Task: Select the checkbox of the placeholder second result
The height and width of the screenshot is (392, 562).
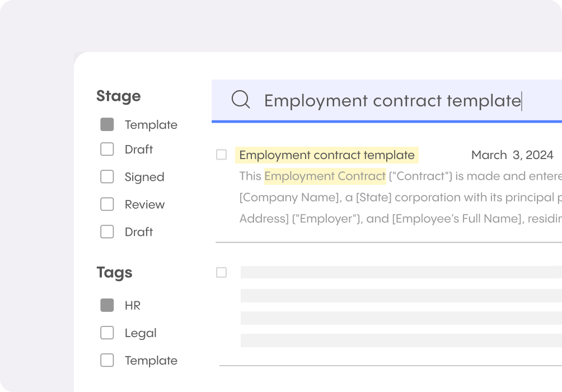Action: coord(222,273)
